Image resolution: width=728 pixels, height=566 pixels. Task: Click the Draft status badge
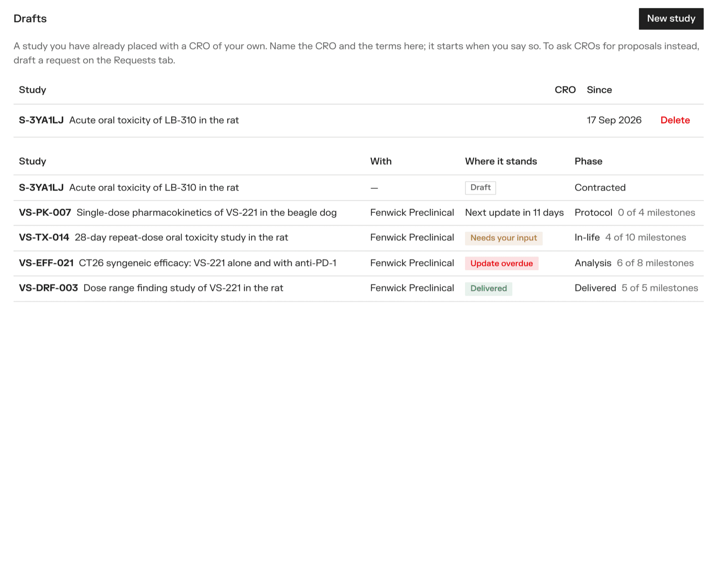(480, 188)
